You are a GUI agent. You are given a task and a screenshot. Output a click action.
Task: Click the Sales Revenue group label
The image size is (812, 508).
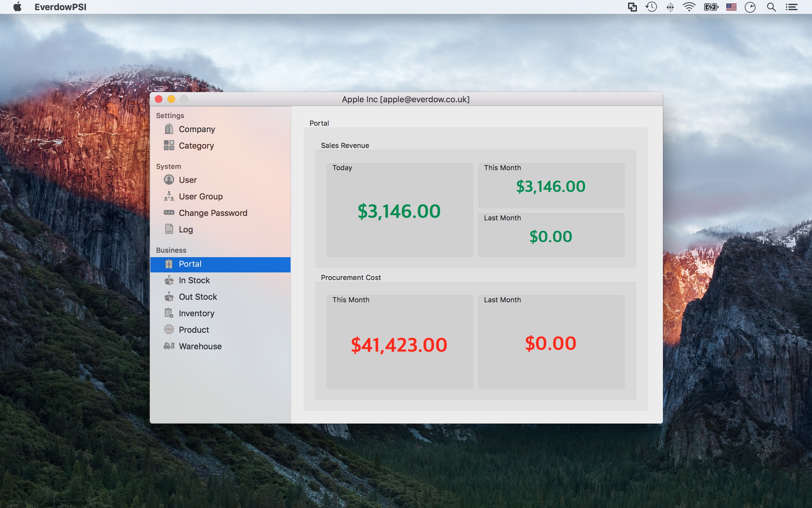pos(345,145)
